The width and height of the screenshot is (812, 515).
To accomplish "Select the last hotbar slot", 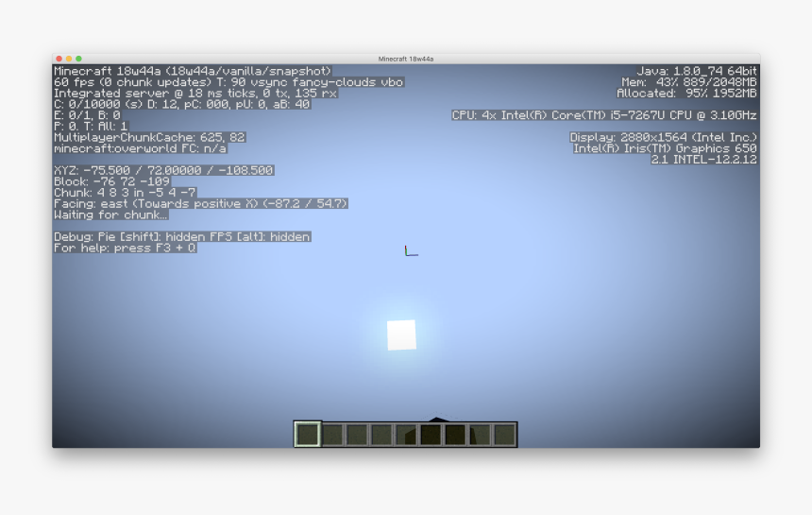I will pyautogui.click(x=504, y=435).
